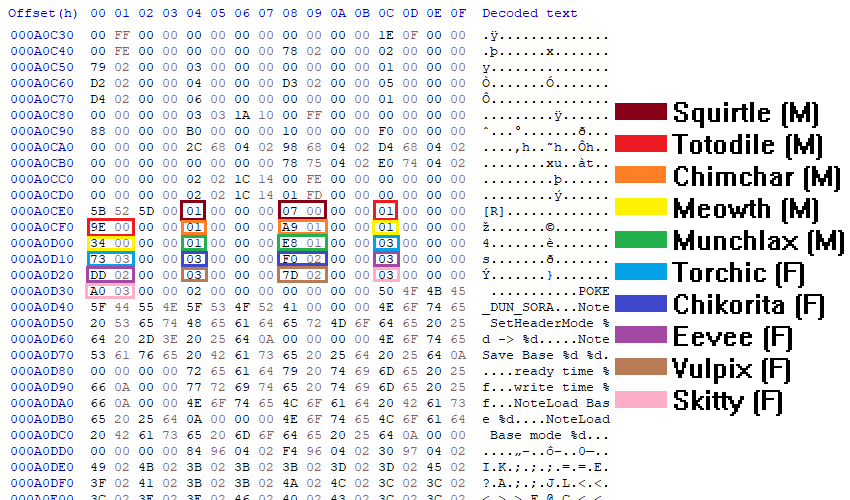850x500 pixels.
Task: Click offset address 000A0DF0
Action: point(42,483)
